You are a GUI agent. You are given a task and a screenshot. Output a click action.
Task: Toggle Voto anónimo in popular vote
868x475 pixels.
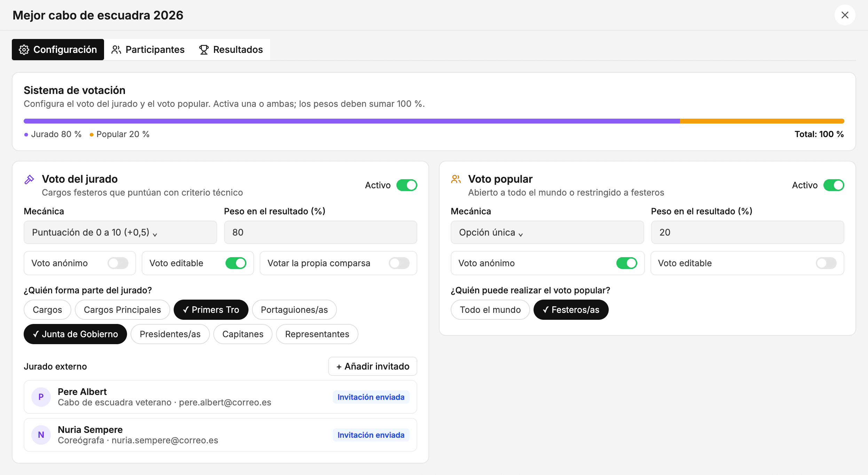[626, 263]
